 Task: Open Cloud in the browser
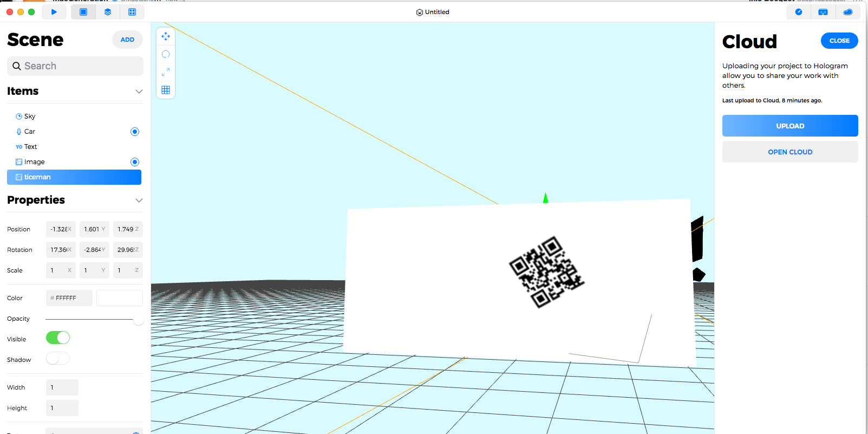pos(790,152)
